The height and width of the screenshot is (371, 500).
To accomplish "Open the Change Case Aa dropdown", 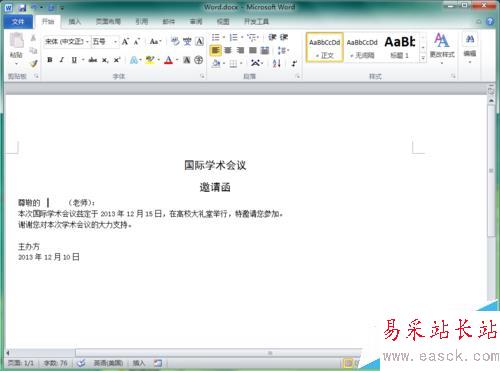I will coord(155,42).
